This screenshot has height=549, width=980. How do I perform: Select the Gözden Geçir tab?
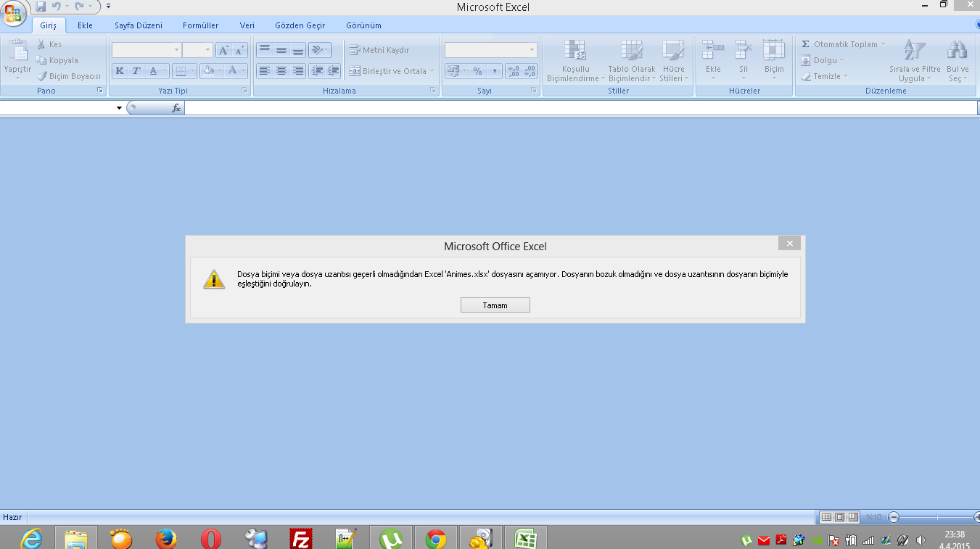300,25
